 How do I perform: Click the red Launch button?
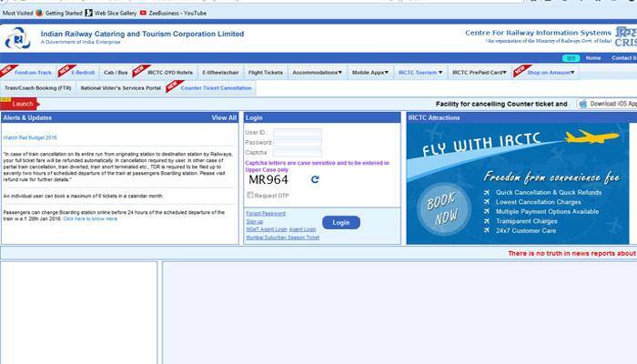19,104
